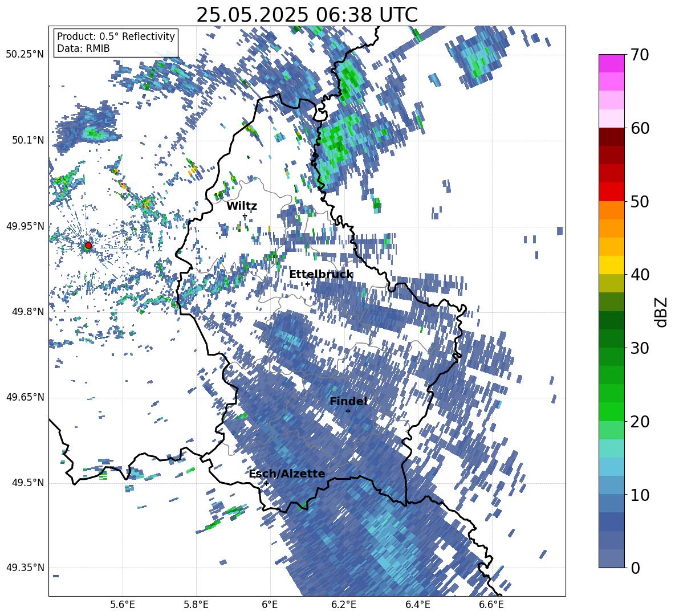Click the 6.2°E longitude label
Image resolution: width=675 pixels, height=616 pixels.
344,605
